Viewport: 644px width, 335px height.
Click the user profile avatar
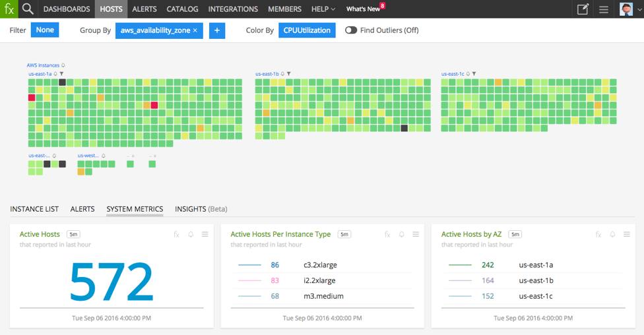pos(626,9)
